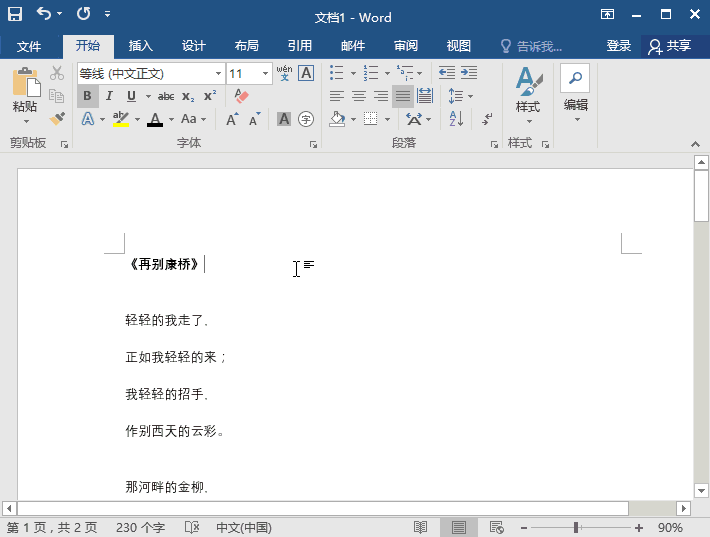
Task: Switch to the 设计 tab
Action: pos(193,46)
